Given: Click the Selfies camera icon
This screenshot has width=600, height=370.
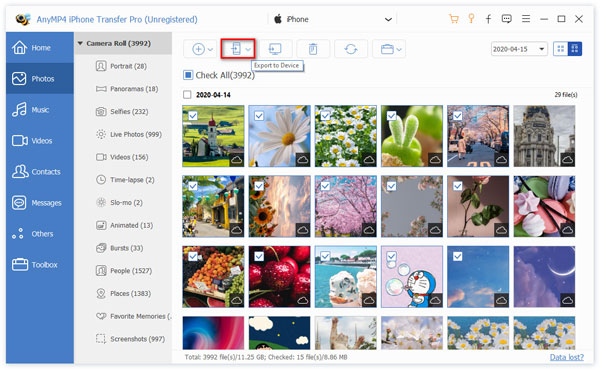Looking at the screenshot, I should 101,111.
